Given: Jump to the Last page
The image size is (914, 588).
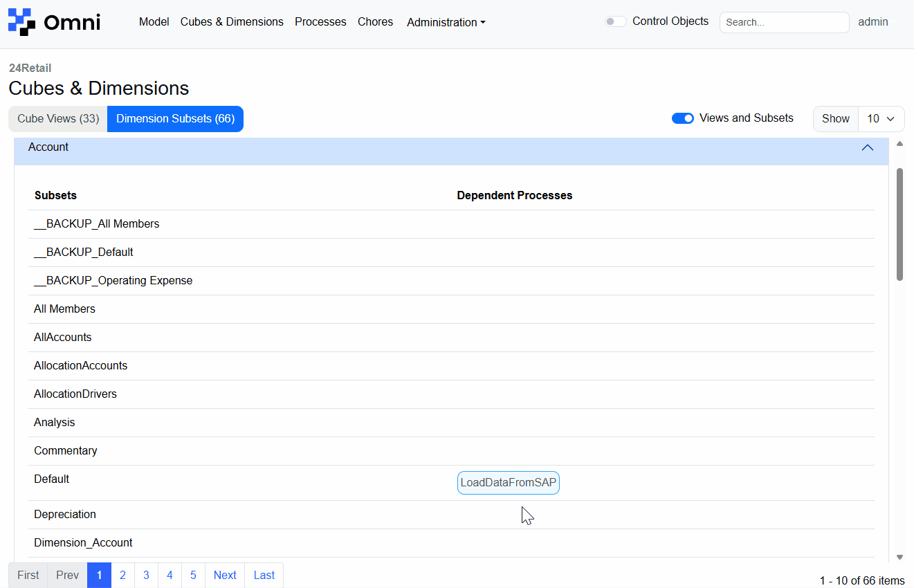Looking at the screenshot, I should click(264, 575).
